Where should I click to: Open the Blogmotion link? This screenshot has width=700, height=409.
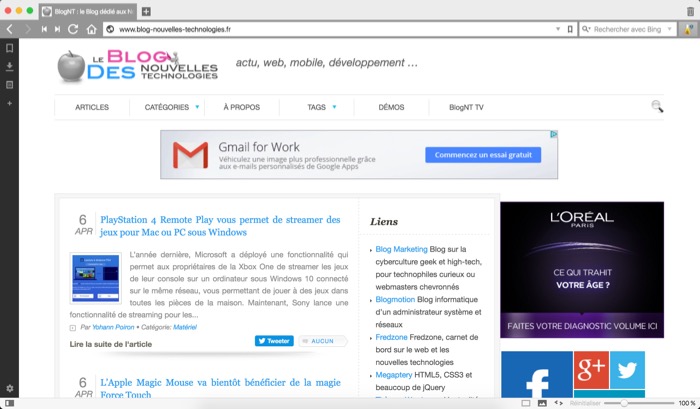pos(395,300)
